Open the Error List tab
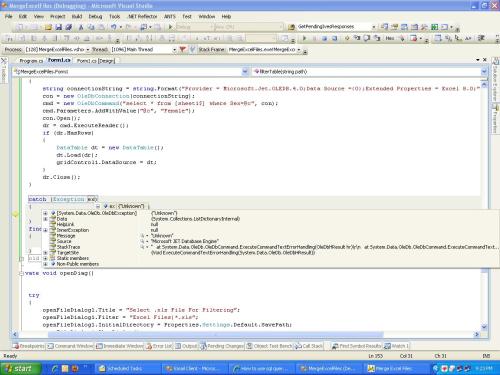Screen dimensions: 500x375 pos(159,346)
